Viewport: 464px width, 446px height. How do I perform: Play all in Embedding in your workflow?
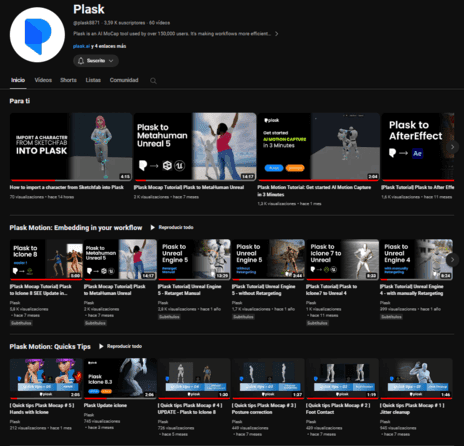(172, 227)
